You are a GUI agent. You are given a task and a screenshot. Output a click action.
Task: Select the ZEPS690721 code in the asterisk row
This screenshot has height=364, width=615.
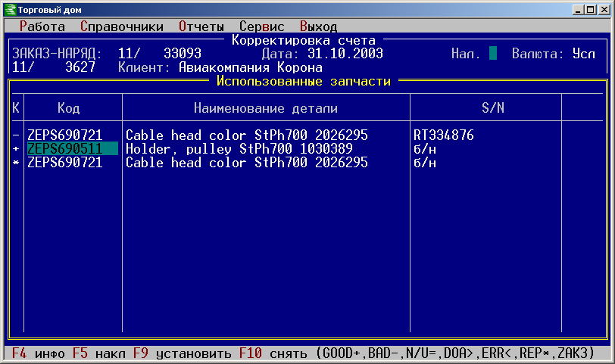pyautogui.click(x=64, y=162)
